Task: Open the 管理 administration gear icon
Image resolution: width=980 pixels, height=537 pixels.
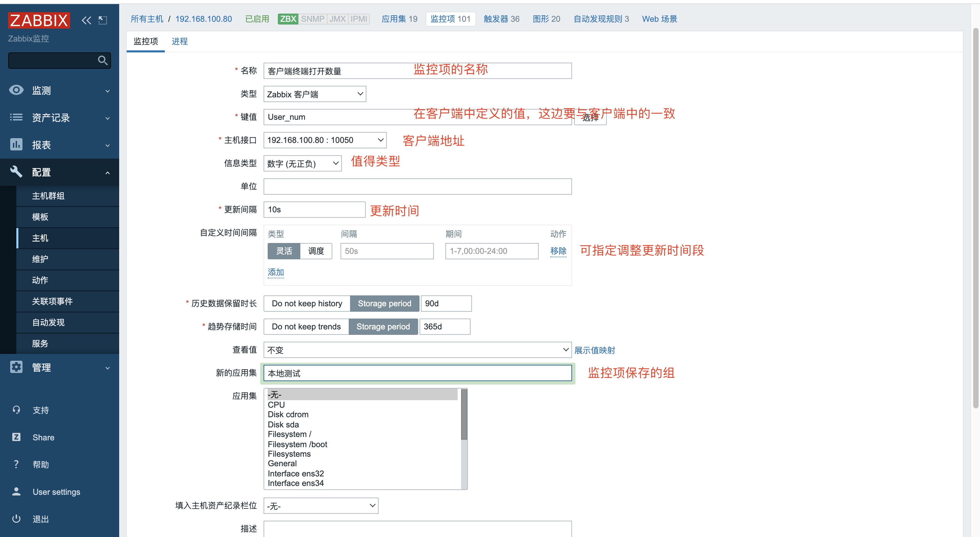Action: coord(16,367)
